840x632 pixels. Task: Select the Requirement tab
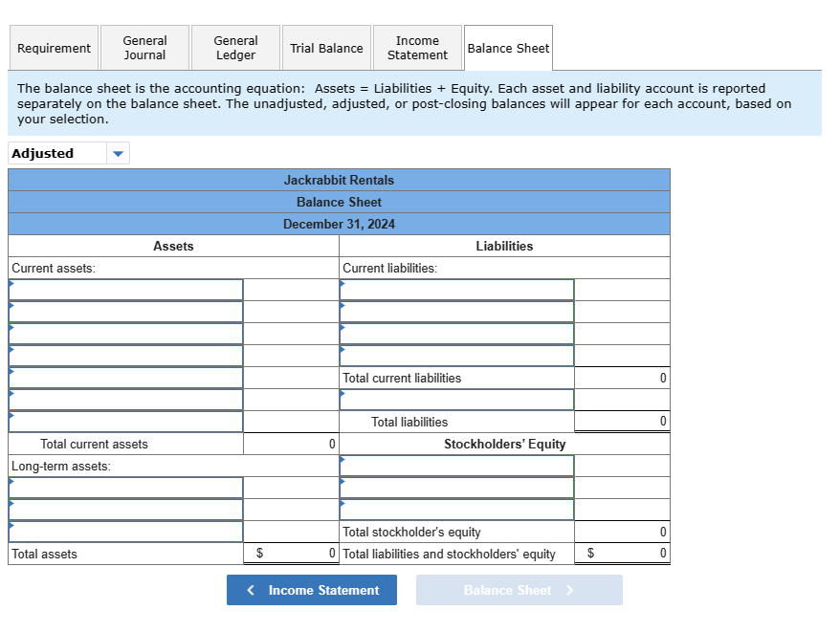coord(54,47)
